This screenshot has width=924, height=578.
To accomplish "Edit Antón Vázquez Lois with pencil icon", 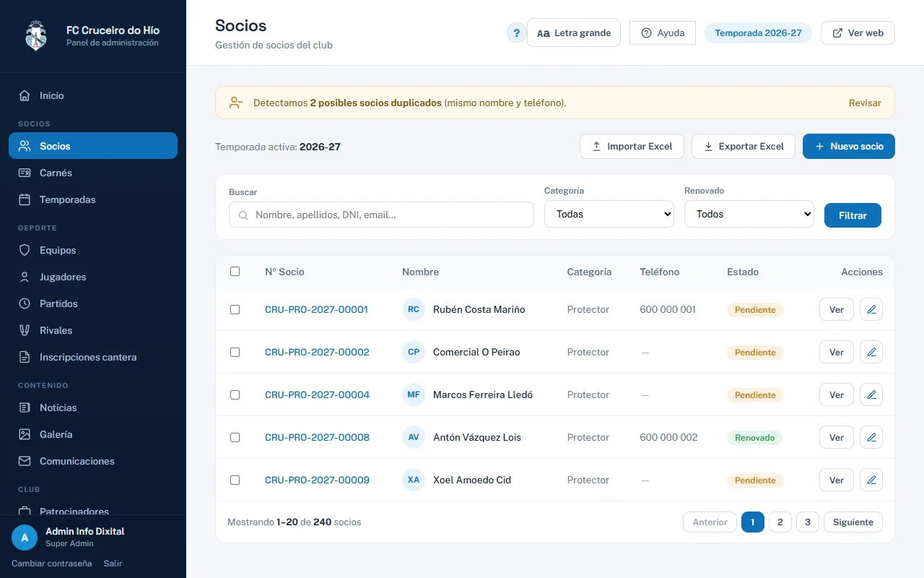I will 871,437.
